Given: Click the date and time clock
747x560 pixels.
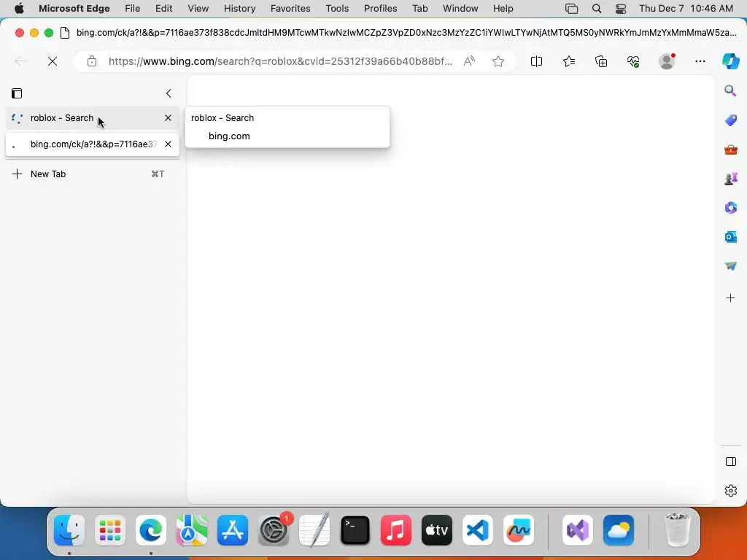Looking at the screenshot, I should 686,9.
